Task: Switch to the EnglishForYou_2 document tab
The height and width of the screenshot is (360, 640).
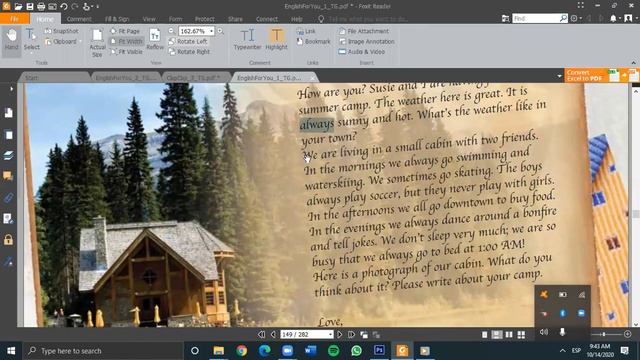Action: [x=125, y=77]
